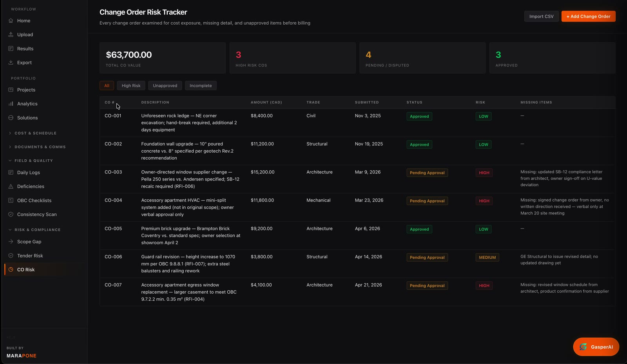This screenshot has width=627, height=364.
Task: Click the Premium brick upgrade description
Action: (191, 236)
